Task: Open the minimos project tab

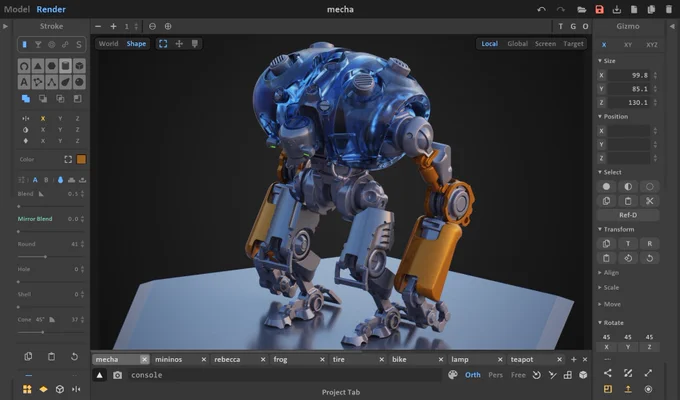Action: point(169,359)
